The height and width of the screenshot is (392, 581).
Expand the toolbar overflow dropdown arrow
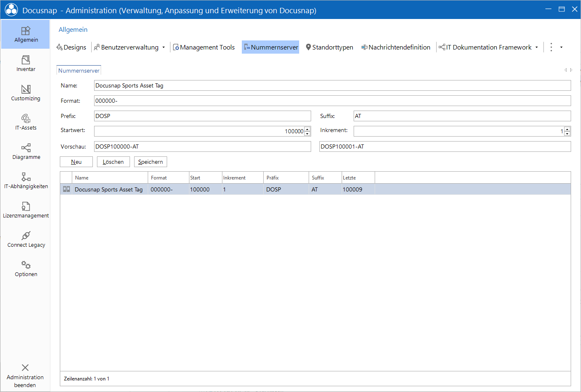[x=561, y=47]
